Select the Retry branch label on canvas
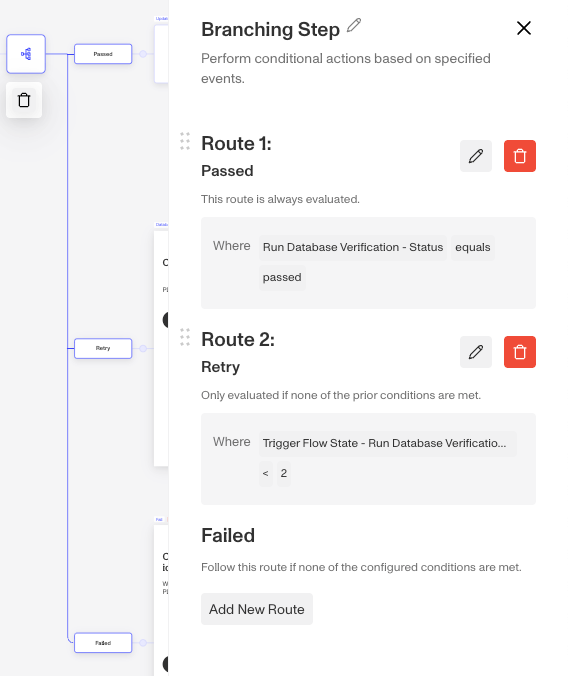 click(x=103, y=348)
